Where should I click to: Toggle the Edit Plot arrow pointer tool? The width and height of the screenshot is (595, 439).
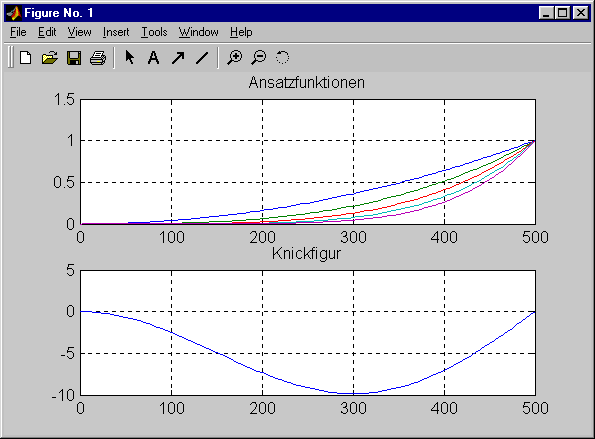(x=129, y=58)
